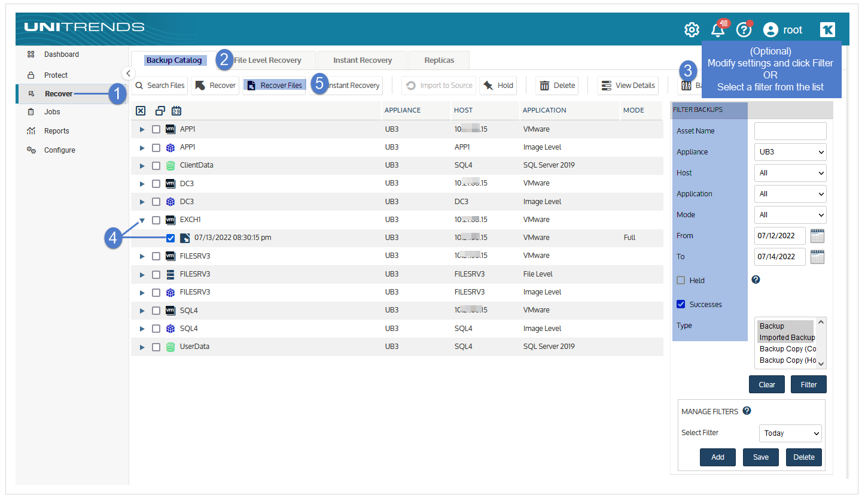Select the checkbox for APP1 VMware row
This screenshot has width=868, height=504.
pos(156,129)
